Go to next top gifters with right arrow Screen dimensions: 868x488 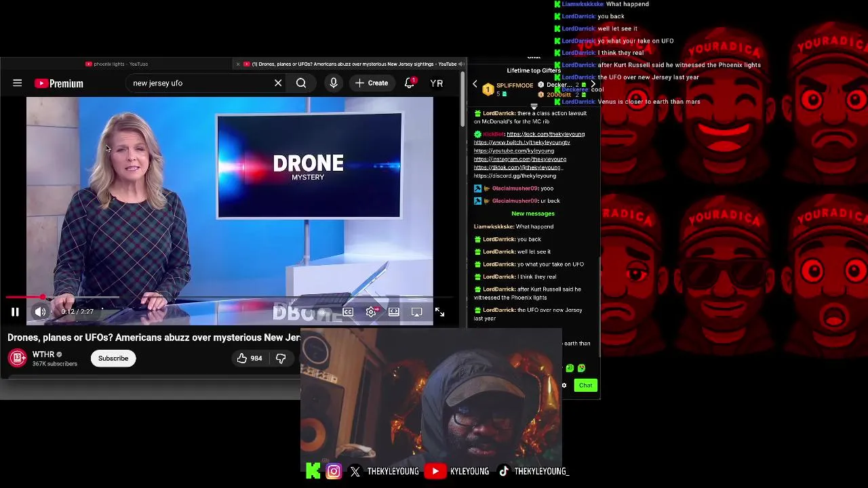593,85
